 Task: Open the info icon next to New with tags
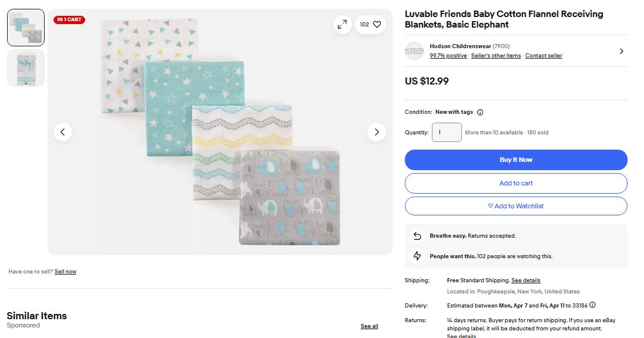point(480,111)
